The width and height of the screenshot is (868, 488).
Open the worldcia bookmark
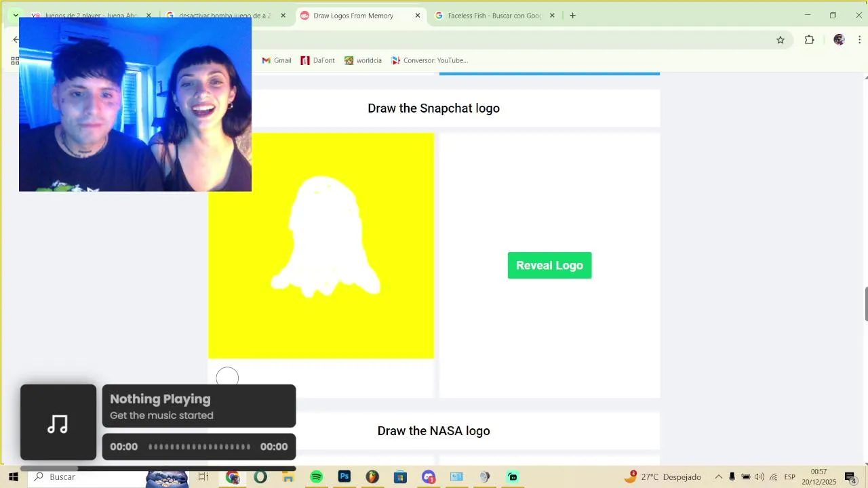[363, 60]
